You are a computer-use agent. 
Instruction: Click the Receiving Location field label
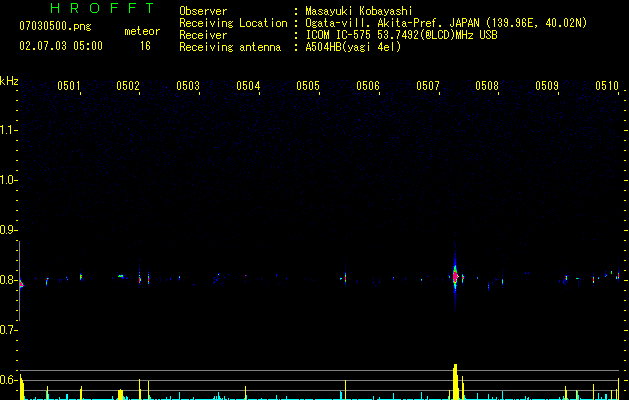pyautogui.click(x=233, y=23)
